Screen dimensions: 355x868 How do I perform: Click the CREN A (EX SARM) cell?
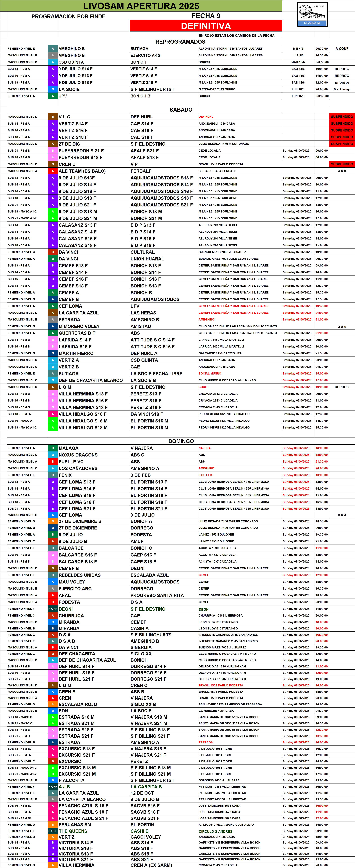164,865
